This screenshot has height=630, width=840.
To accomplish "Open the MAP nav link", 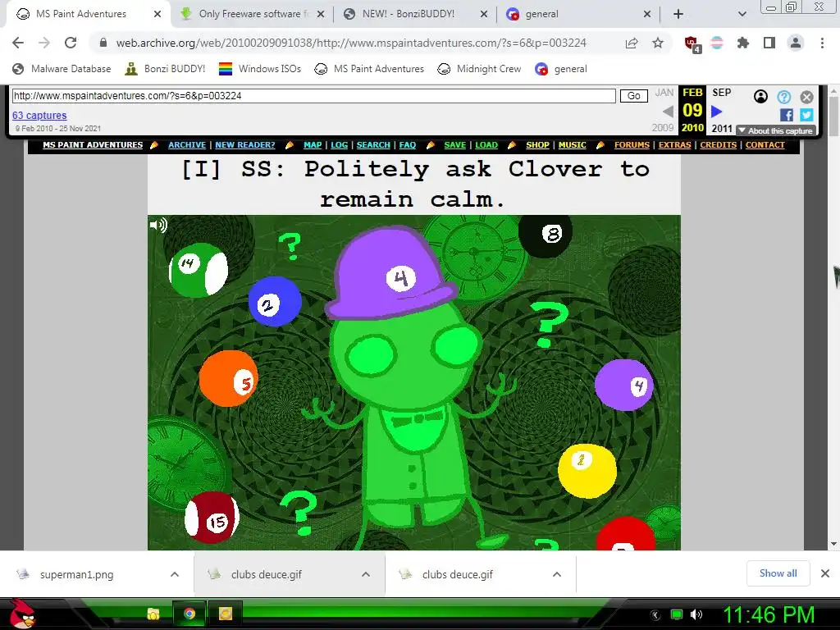I will [313, 145].
